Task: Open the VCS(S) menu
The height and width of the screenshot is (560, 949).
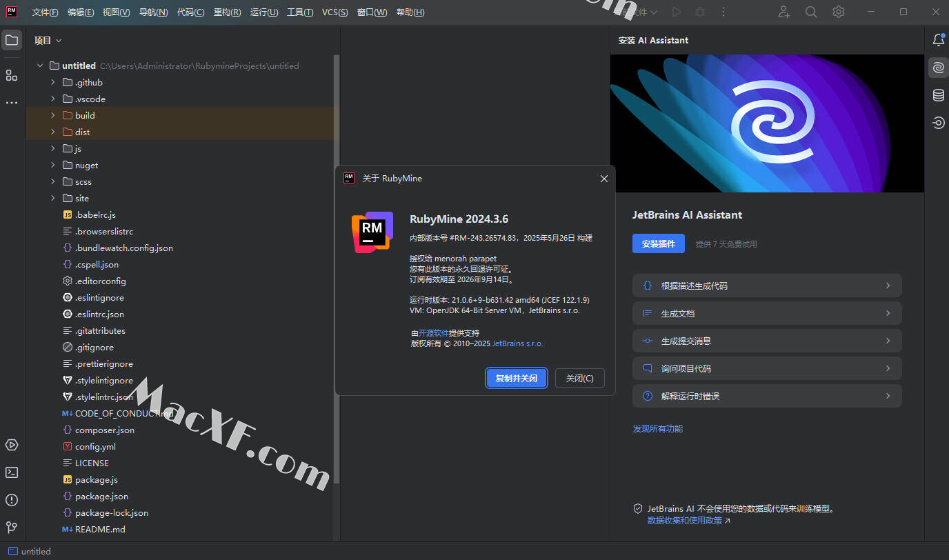Action: [335, 12]
